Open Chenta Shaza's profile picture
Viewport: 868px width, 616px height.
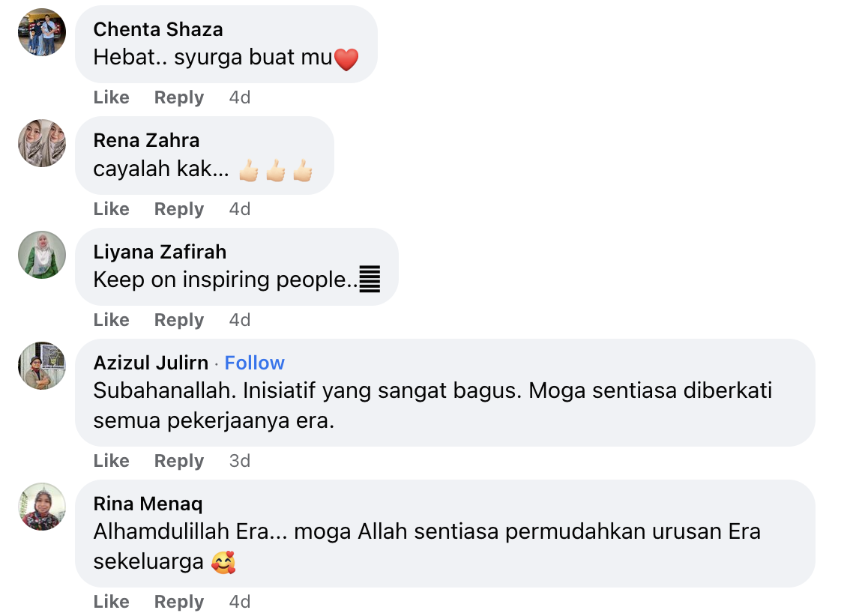42,32
